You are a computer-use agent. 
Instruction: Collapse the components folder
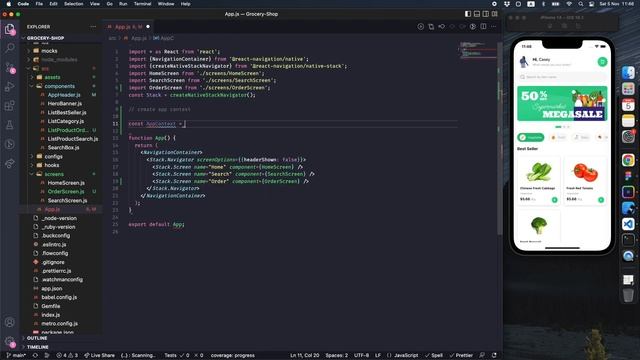pyautogui.click(x=60, y=86)
